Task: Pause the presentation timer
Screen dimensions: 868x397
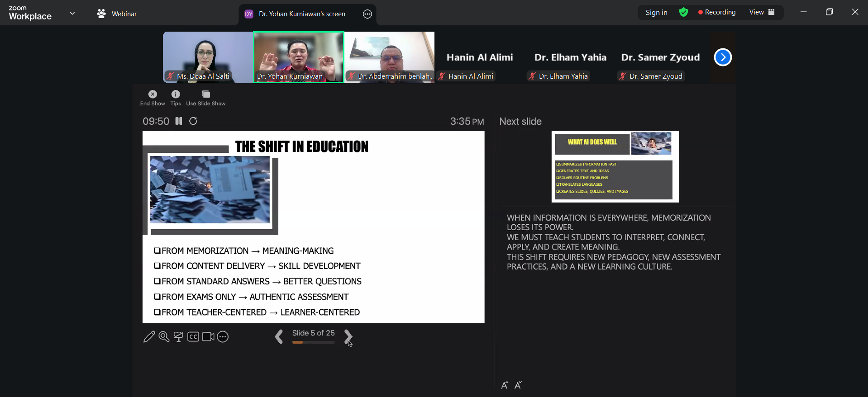Action: click(x=179, y=121)
